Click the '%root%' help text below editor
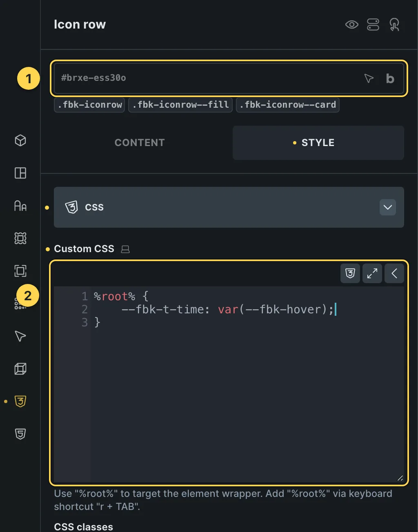418x532 pixels. (223, 500)
